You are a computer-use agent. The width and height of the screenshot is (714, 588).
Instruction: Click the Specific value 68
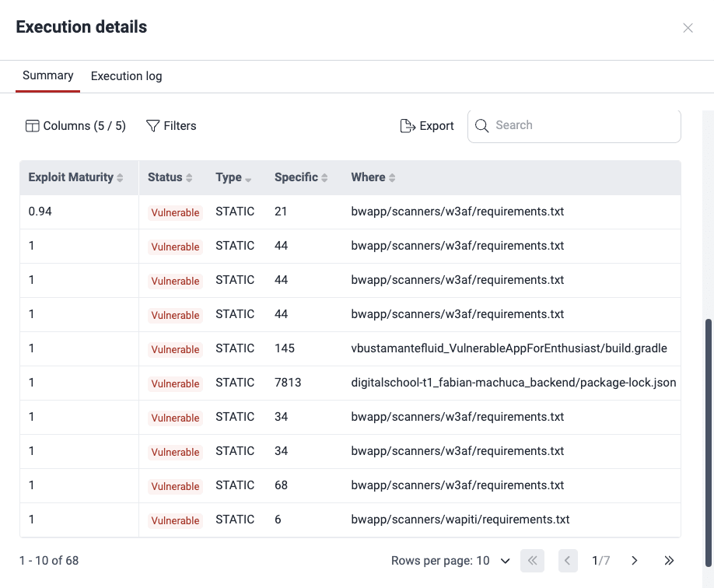(281, 485)
